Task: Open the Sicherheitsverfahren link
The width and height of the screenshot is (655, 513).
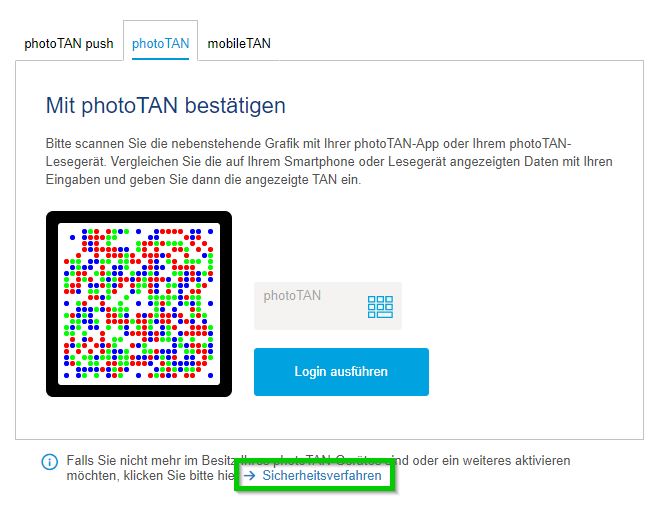Action: [x=322, y=475]
